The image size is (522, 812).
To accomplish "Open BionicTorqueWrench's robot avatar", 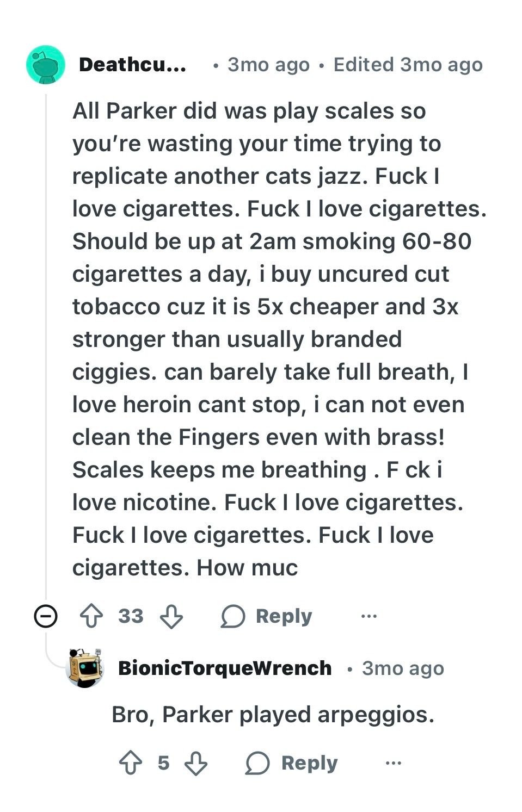I will pos(85,668).
